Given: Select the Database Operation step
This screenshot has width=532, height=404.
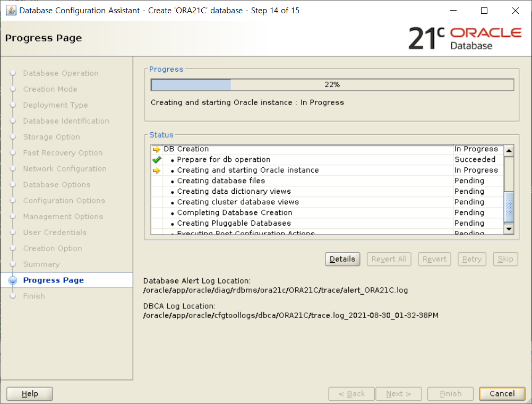Looking at the screenshot, I should click(61, 73).
